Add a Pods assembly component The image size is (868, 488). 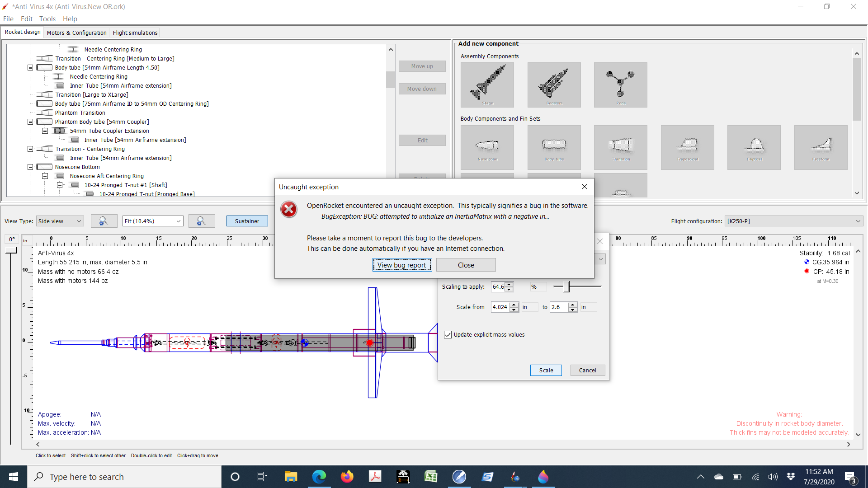point(621,85)
